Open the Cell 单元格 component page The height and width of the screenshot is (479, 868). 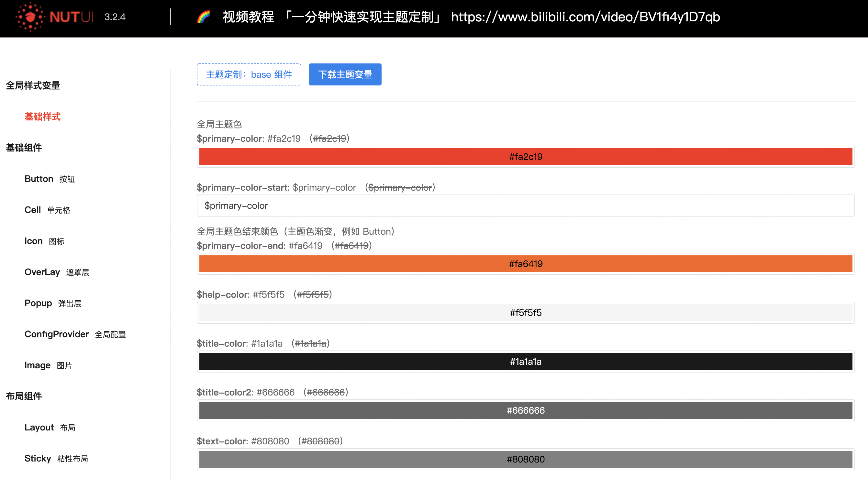pyautogui.click(x=48, y=209)
